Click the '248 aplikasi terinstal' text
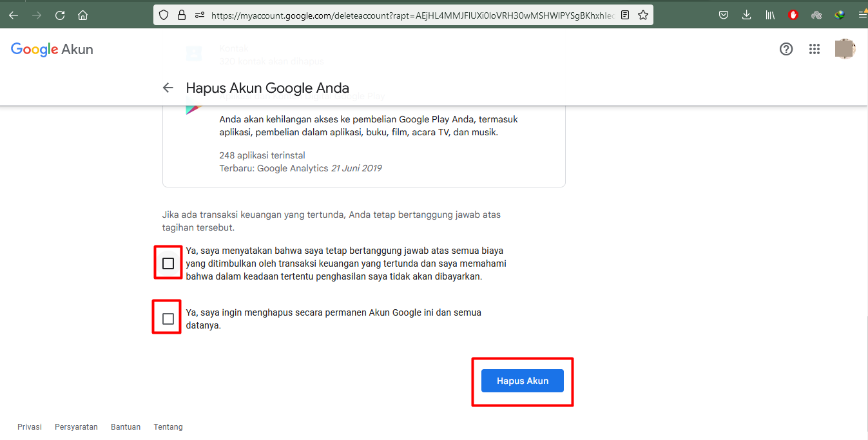 click(262, 155)
